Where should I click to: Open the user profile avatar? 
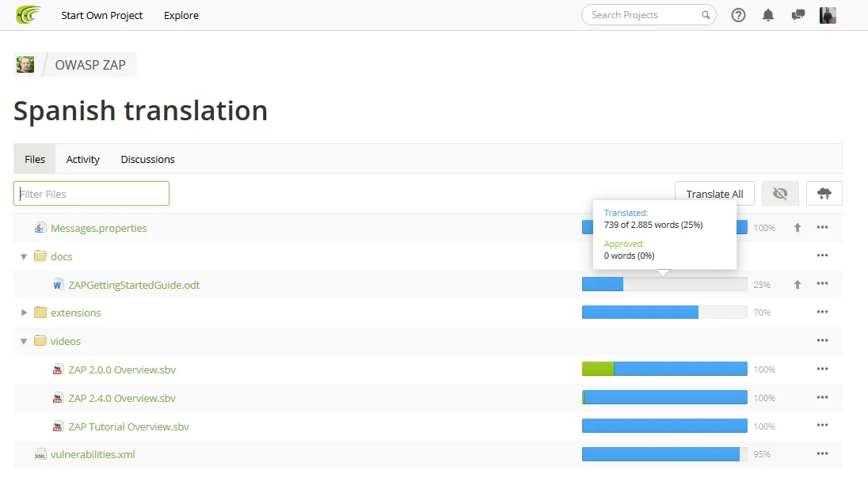[828, 15]
